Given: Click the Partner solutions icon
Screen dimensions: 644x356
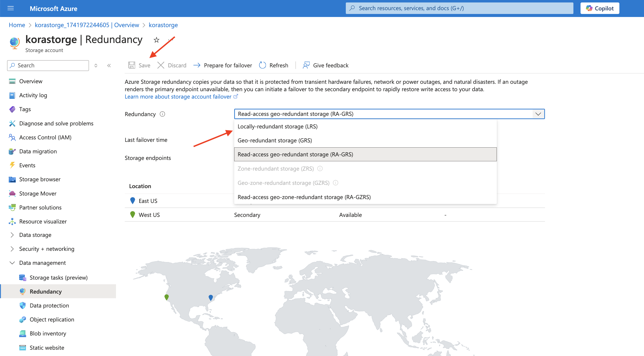Looking at the screenshot, I should [12, 208].
